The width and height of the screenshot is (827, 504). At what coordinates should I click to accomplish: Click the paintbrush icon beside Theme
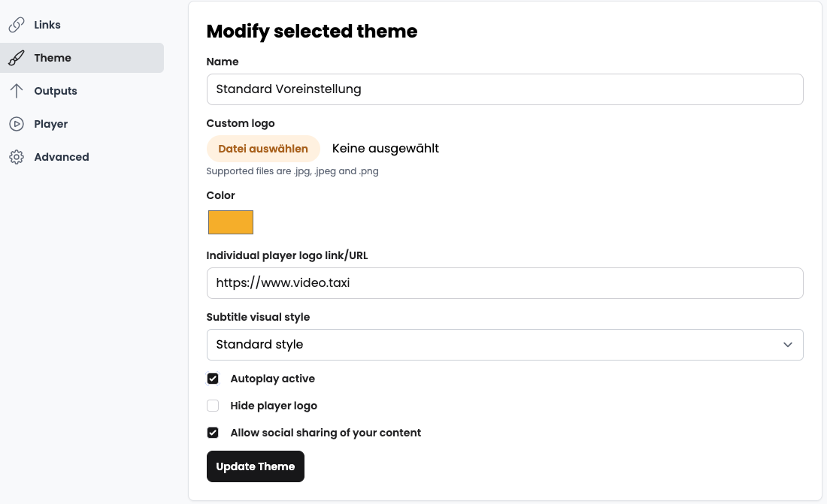tap(17, 58)
